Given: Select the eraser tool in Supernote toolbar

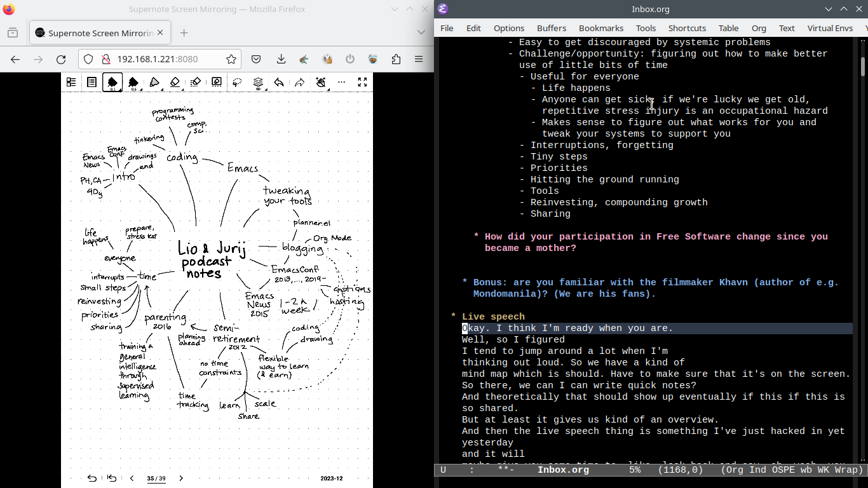Looking at the screenshot, I should tap(175, 82).
